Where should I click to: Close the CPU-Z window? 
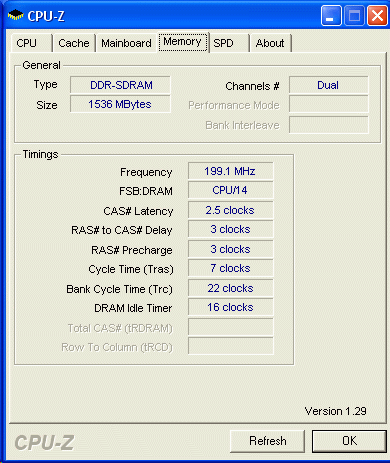point(377,15)
